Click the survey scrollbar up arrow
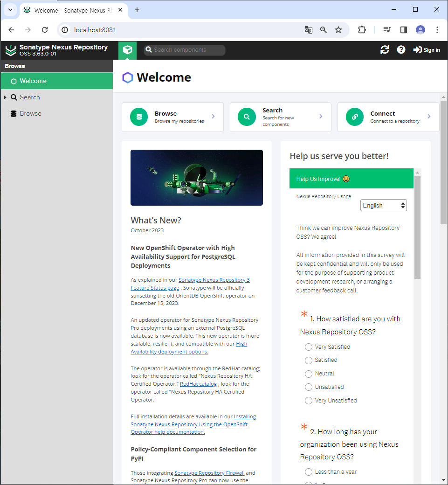 417,173
